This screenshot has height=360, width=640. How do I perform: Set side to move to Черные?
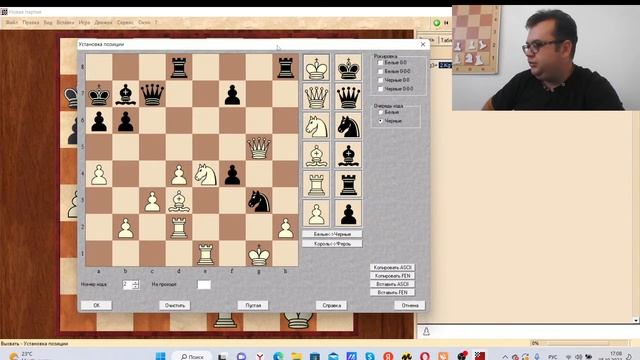click(x=380, y=121)
